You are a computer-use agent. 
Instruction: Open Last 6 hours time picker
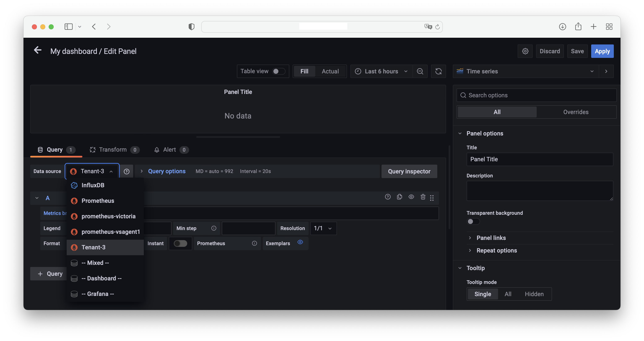pyautogui.click(x=381, y=71)
